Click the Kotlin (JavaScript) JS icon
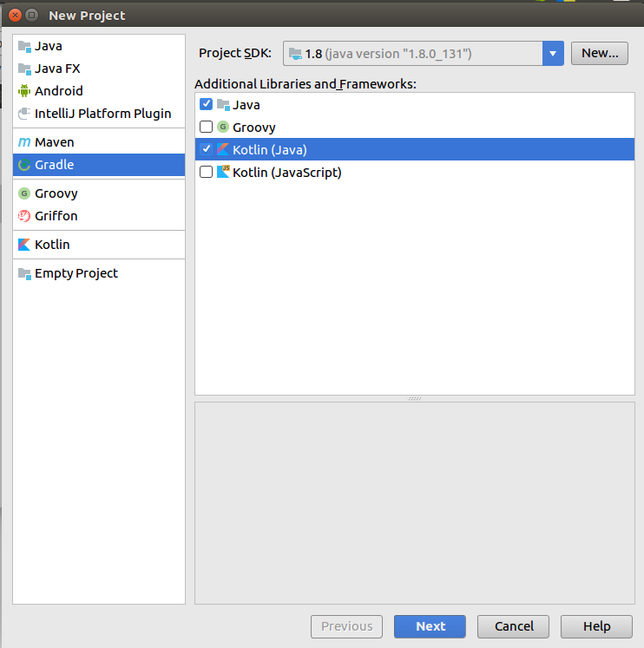This screenshot has height=648, width=644. 223,172
